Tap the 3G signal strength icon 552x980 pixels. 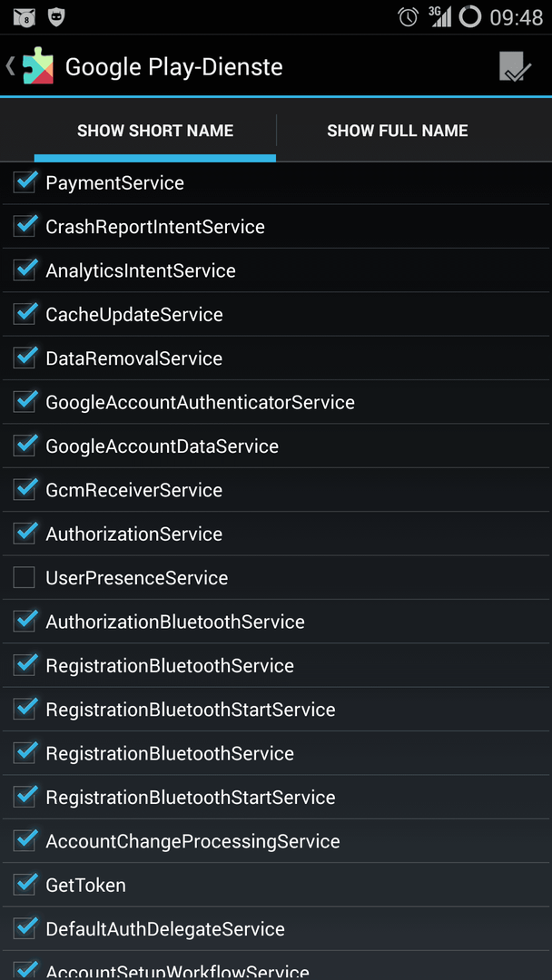[440, 17]
